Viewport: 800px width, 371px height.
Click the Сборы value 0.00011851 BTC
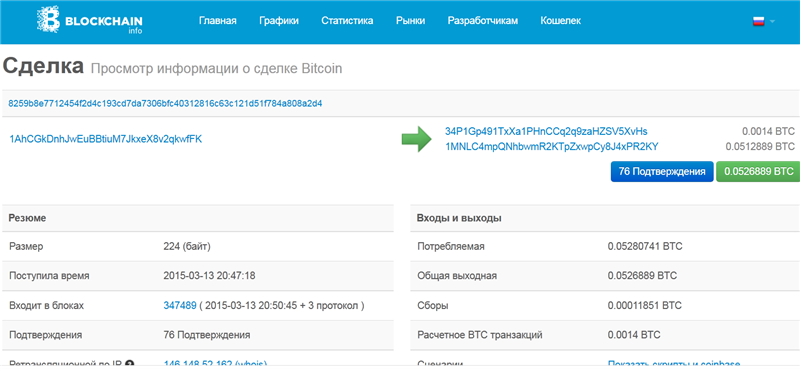coord(644,306)
